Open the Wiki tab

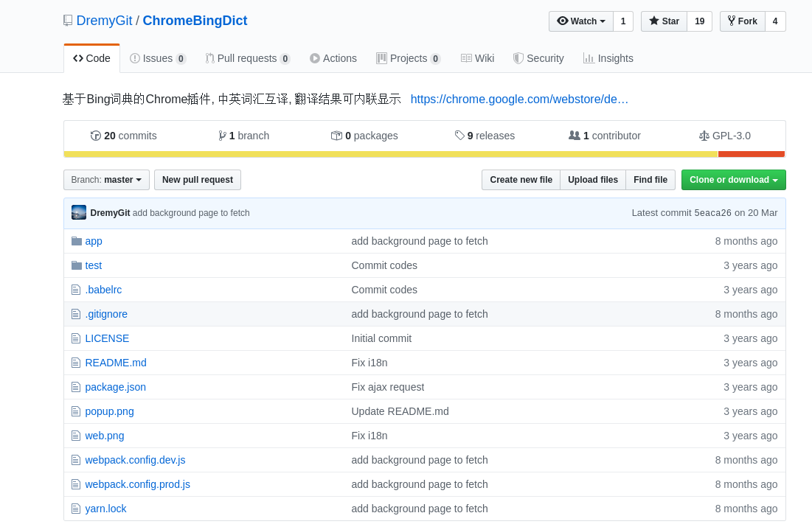click(477, 58)
